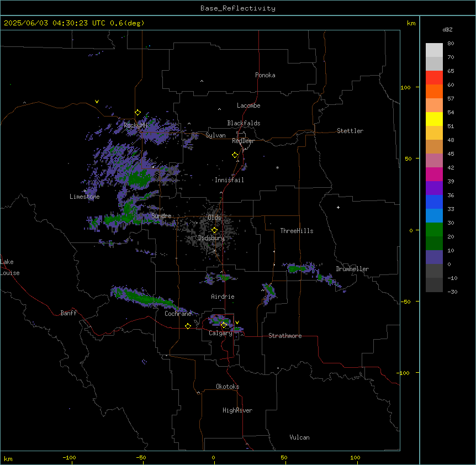The height and width of the screenshot is (465, 476).
Task: Click the yellow diamond marker south of RedDeer
Action: (x=235, y=155)
